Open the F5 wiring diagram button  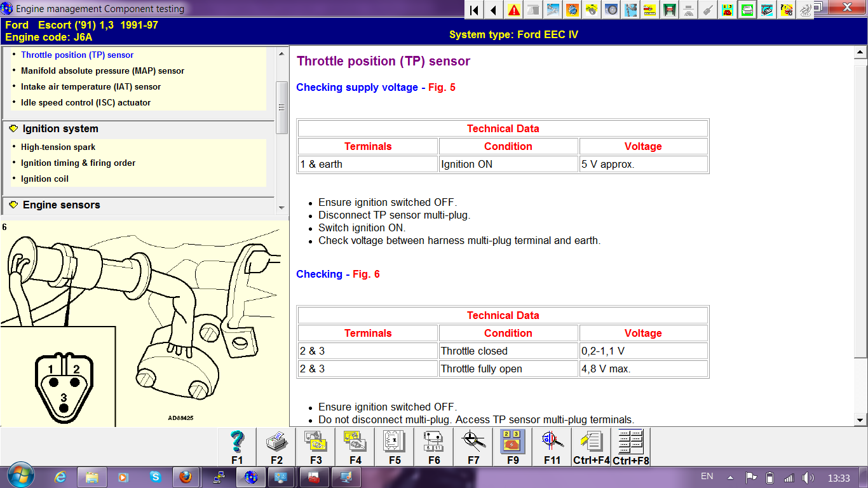(395, 447)
